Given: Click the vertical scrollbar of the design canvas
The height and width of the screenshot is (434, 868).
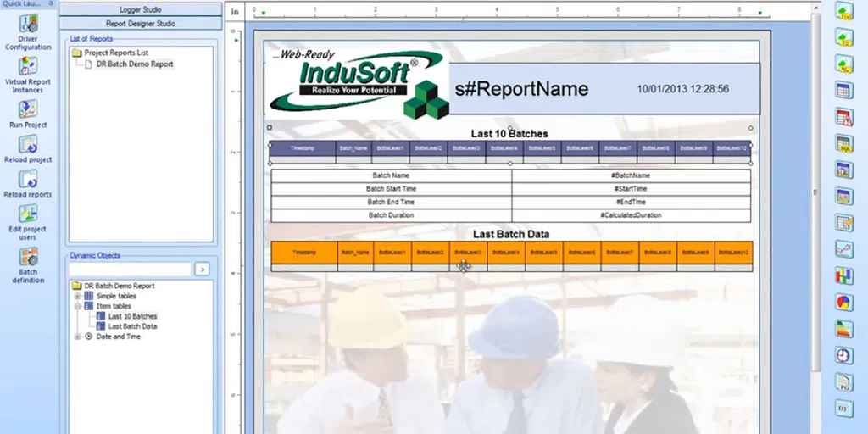Looking at the screenshot, I should (815, 191).
